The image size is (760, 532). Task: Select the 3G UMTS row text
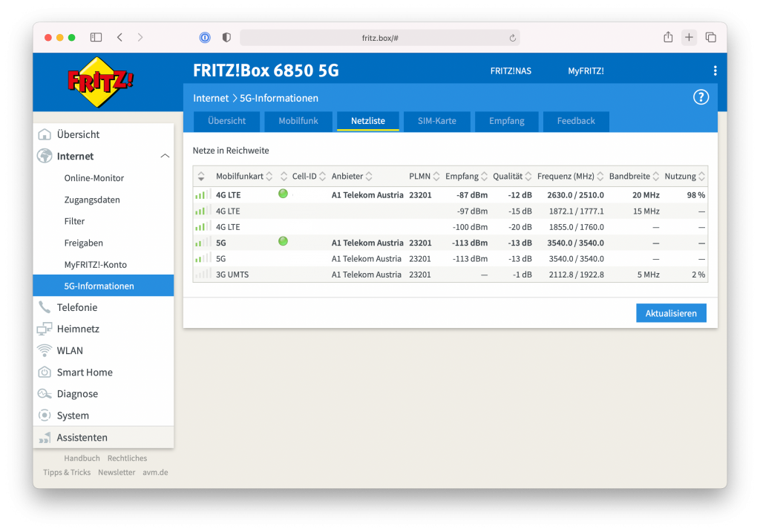click(232, 275)
